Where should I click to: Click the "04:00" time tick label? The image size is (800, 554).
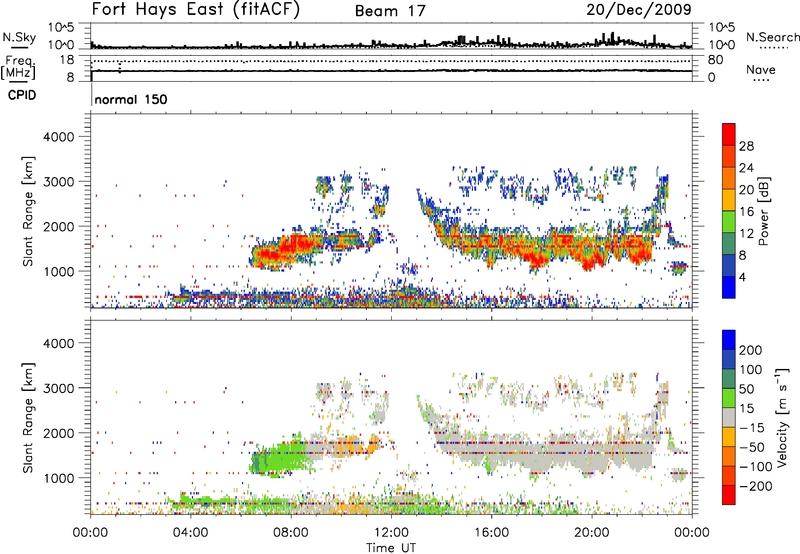click(190, 532)
